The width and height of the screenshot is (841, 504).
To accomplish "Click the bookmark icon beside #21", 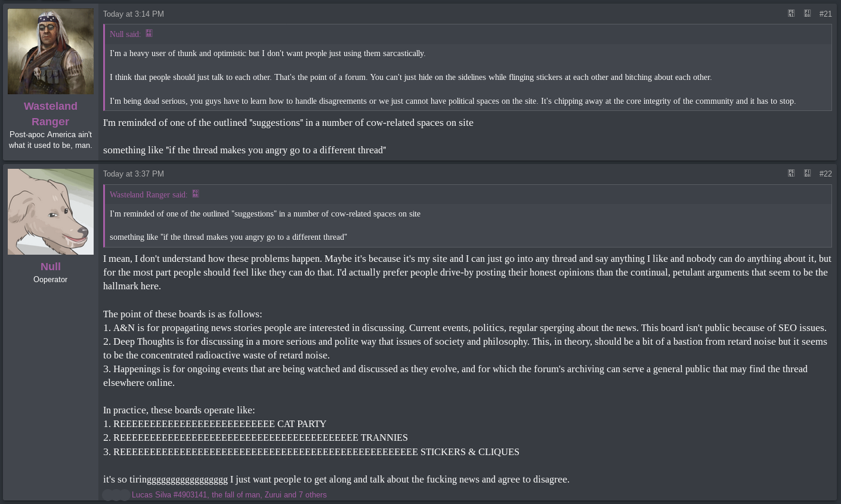I will tap(808, 13).
